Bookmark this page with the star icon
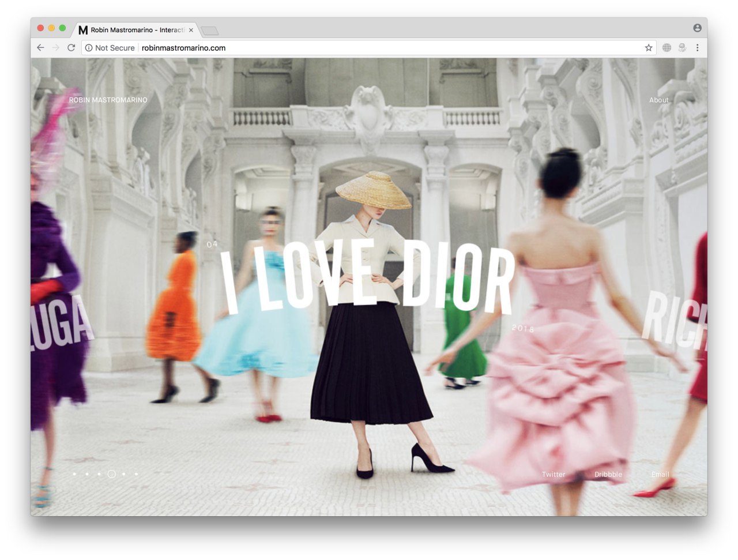This screenshot has width=738, height=560. 649,48
